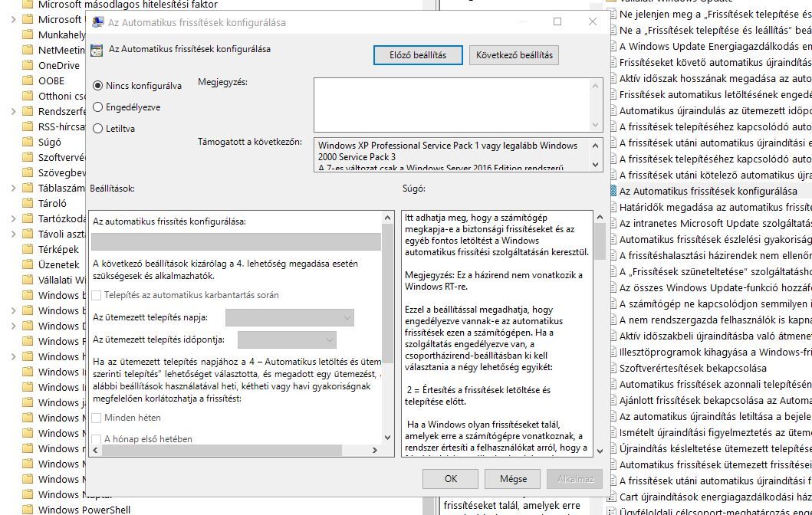Click scroll-right arrow of the settings pane
This screenshot has width=812, height=515.
point(375,451)
